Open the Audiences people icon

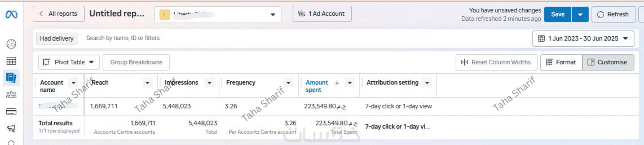click(x=11, y=95)
